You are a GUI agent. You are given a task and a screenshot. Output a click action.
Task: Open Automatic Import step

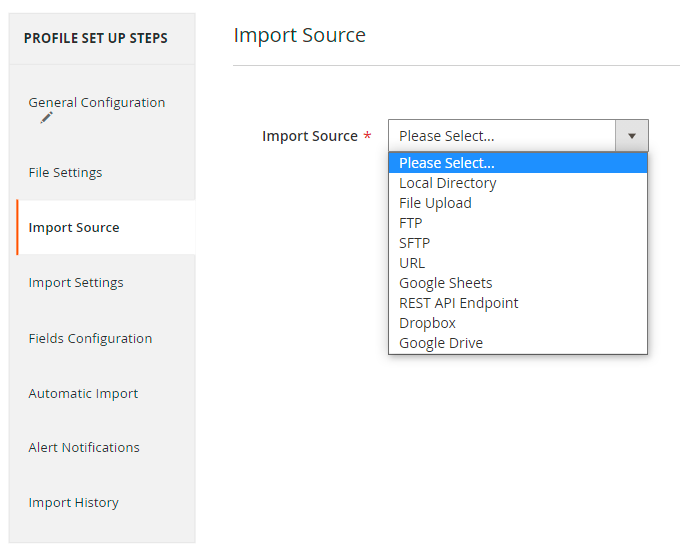(83, 393)
